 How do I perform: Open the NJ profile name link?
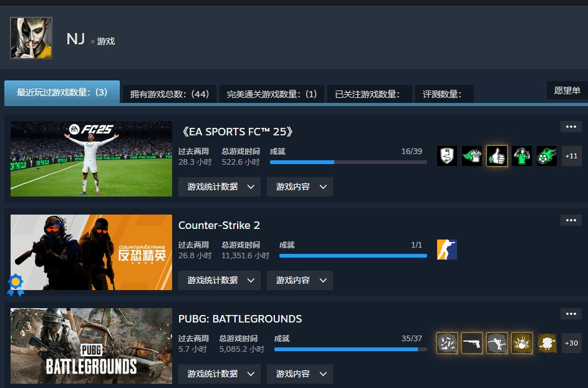(75, 39)
